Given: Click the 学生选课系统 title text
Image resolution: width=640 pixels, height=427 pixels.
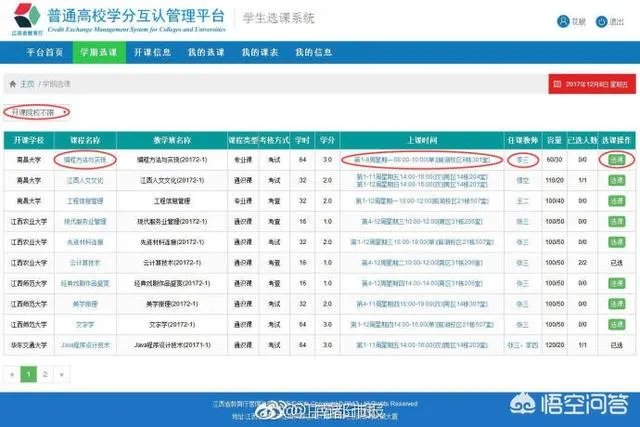Looking at the screenshot, I should 278,18.
